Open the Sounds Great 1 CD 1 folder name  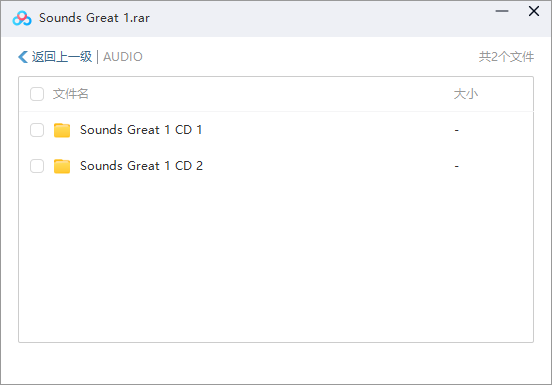pos(141,130)
